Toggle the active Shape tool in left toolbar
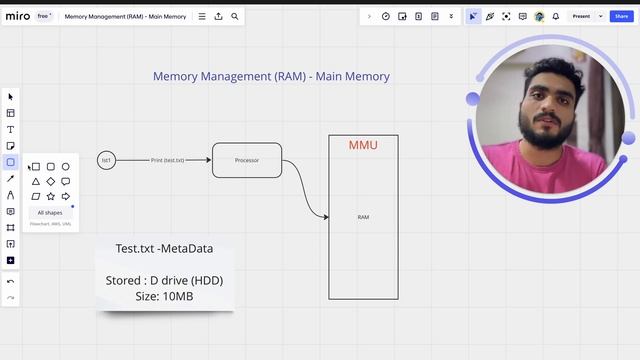The height and width of the screenshot is (360, 640). [11, 162]
